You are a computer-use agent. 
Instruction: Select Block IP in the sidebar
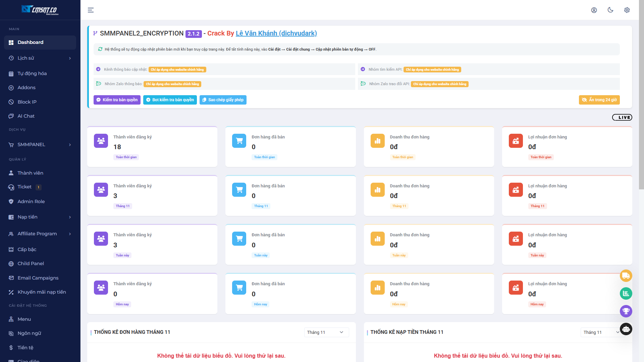pyautogui.click(x=27, y=102)
